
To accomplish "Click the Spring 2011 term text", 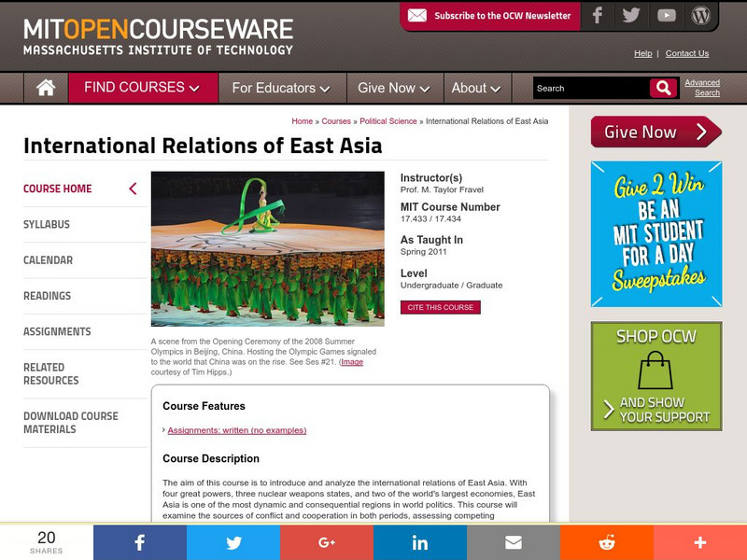I will 424,252.
